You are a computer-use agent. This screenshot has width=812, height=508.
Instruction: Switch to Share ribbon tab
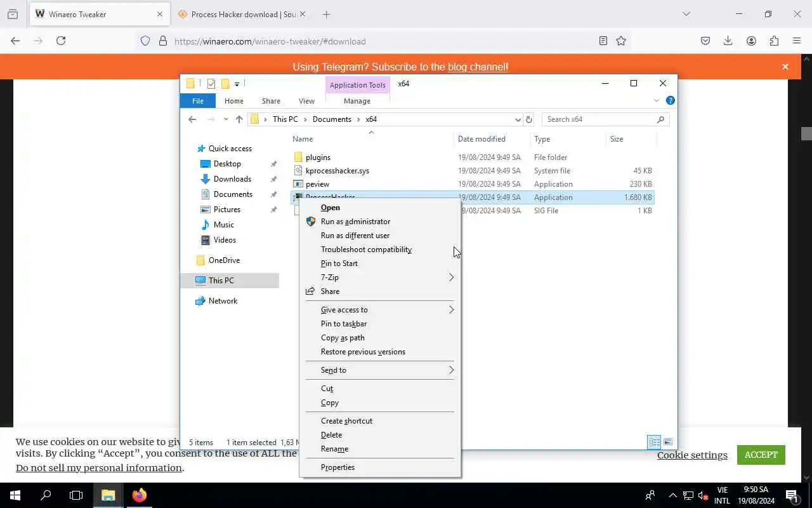point(271,101)
